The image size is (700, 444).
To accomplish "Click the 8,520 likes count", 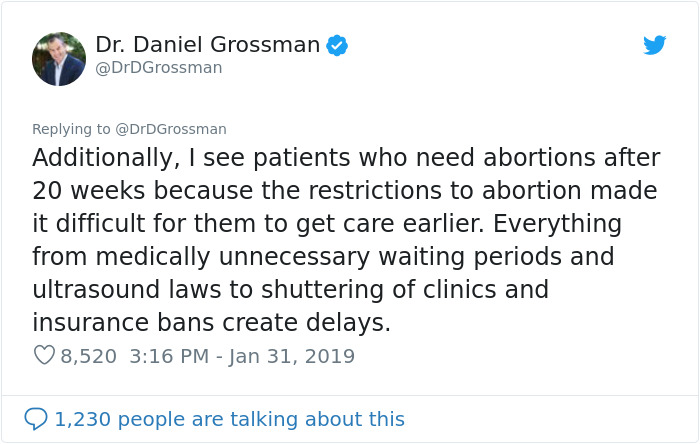I will pos(89,356).
